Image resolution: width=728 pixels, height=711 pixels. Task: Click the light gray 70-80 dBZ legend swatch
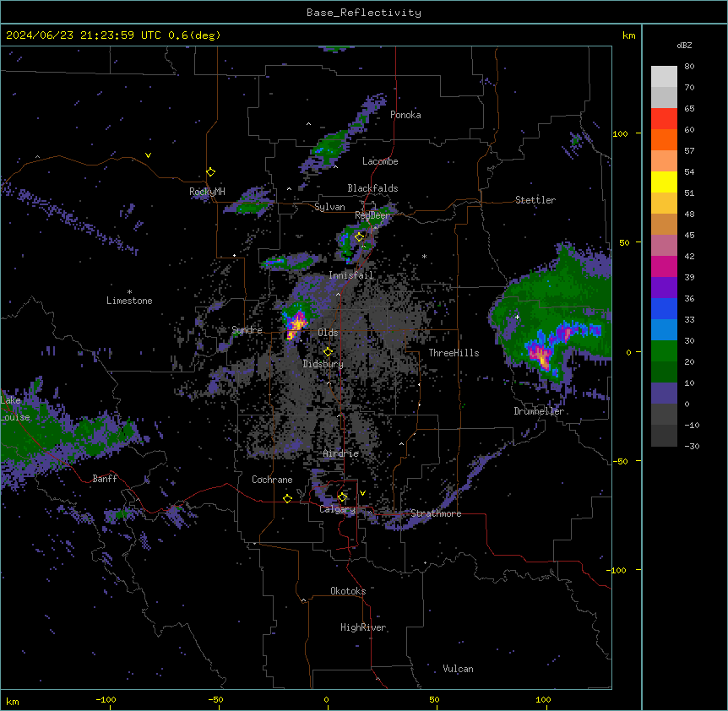tap(664, 77)
